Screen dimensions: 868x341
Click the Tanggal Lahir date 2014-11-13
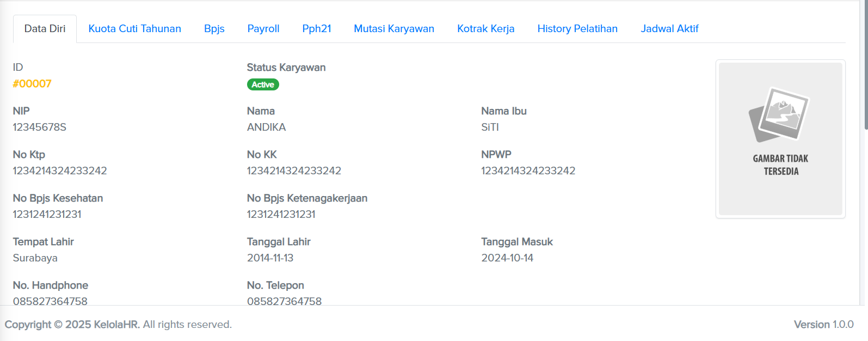click(270, 258)
